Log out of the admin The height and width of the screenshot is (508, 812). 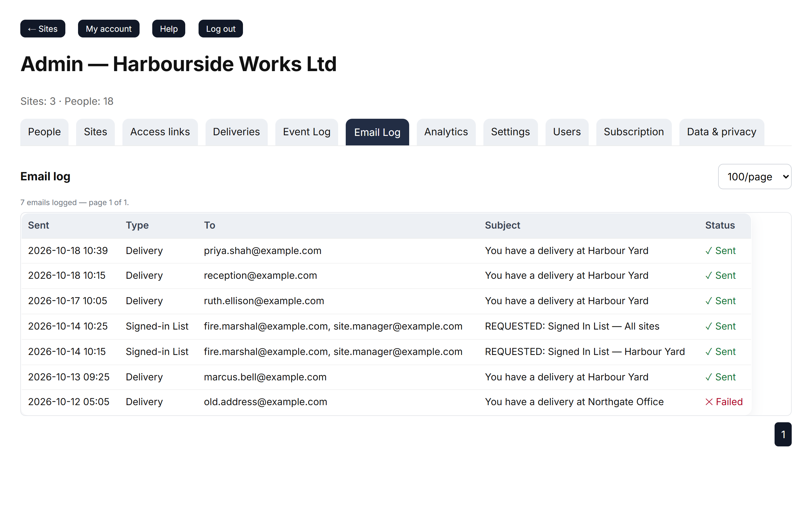click(220, 29)
